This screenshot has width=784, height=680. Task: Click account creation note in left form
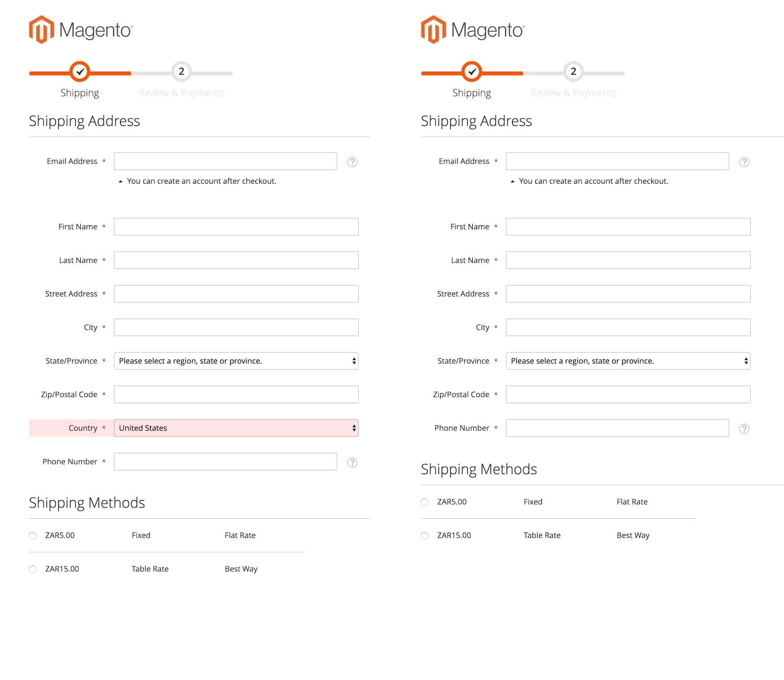tap(201, 181)
